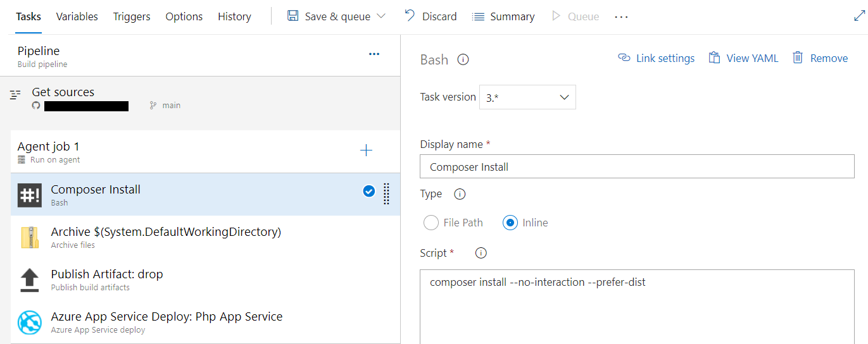
Task: Toggle the Composer Install blue checkmark
Action: [x=369, y=191]
